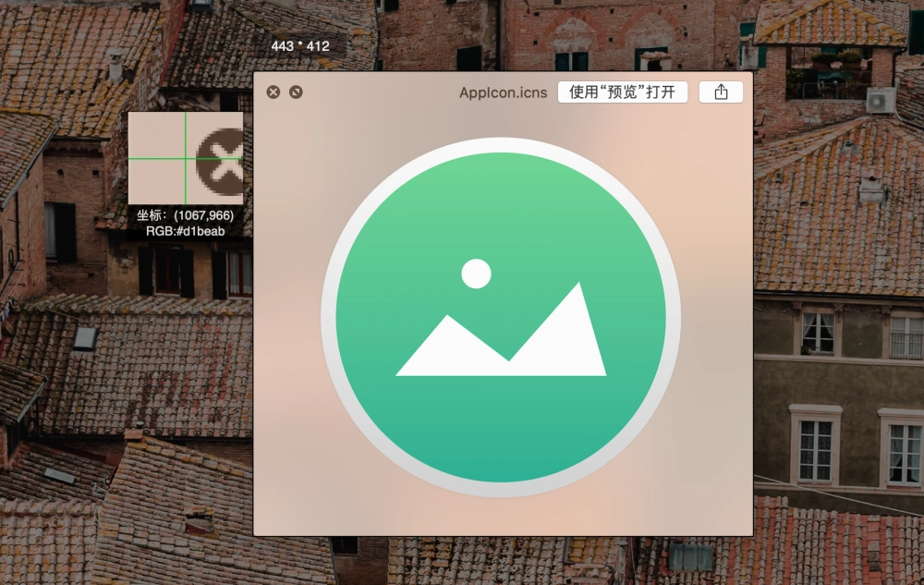Enter full screen with the diagonal arrows icon
The height and width of the screenshot is (585, 924).
[296, 91]
